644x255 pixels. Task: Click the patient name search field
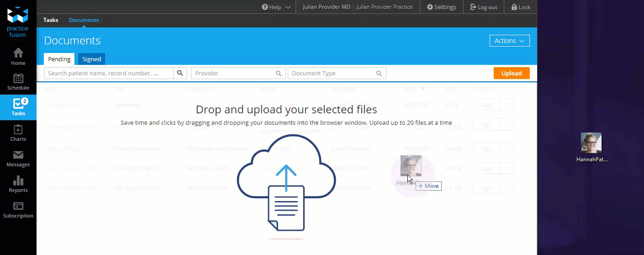click(x=109, y=73)
